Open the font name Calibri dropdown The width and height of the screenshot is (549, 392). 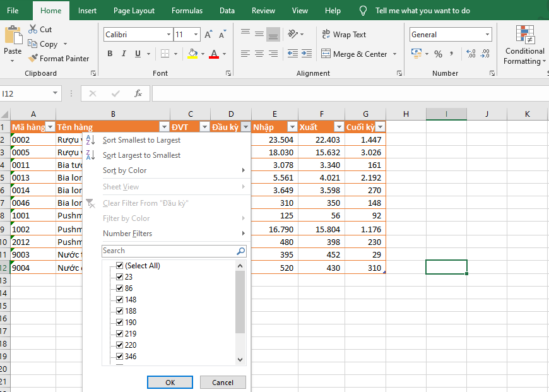point(168,35)
